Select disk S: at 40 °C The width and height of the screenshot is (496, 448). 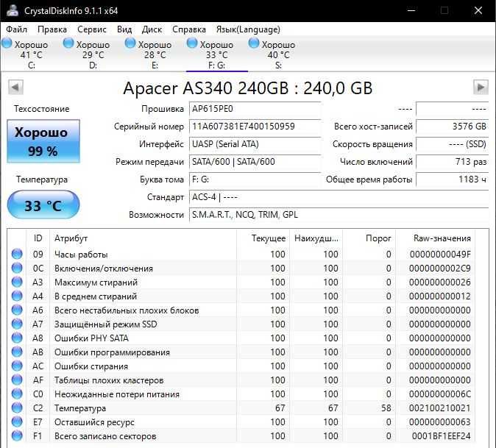tap(278, 54)
